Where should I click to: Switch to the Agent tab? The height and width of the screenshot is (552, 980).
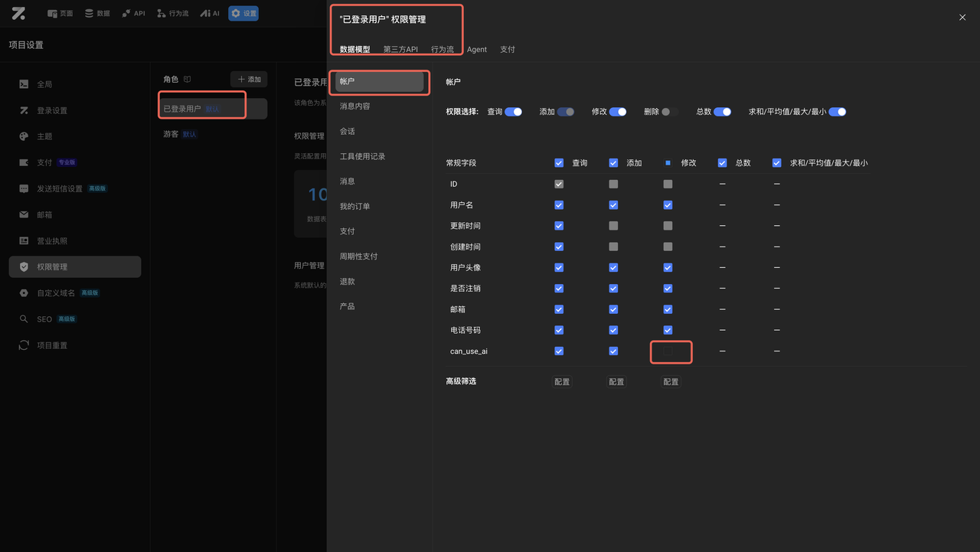477,49
